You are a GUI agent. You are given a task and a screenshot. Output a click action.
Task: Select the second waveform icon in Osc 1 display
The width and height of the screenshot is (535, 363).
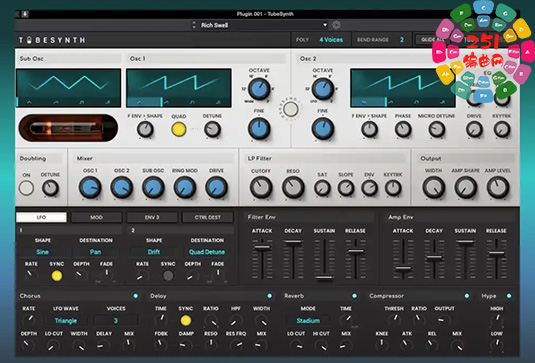click(166, 102)
